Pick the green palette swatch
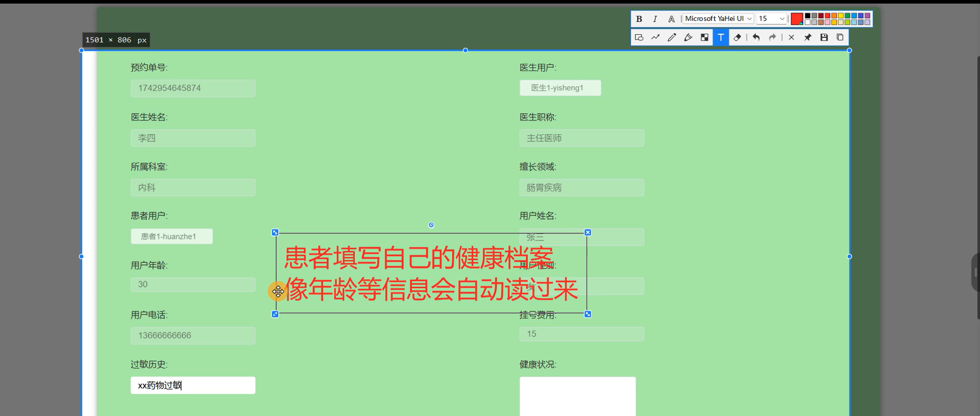 coord(847,15)
